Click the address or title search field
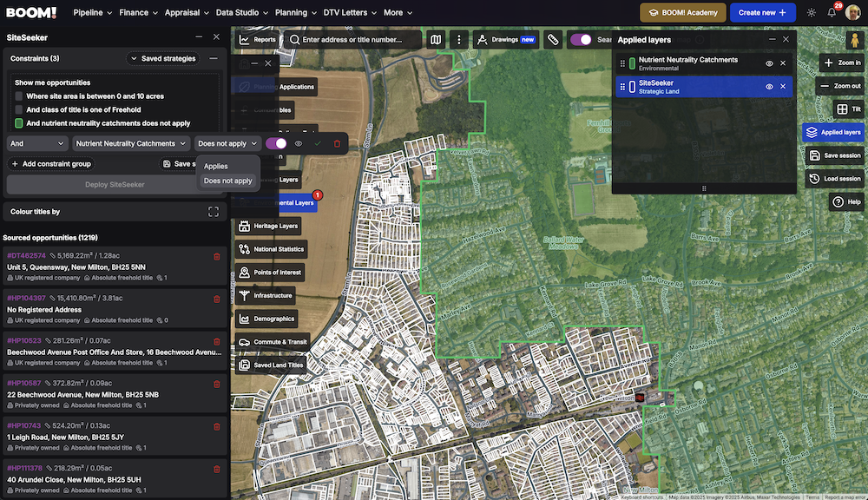The height and width of the screenshot is (500, 868). 353,40
